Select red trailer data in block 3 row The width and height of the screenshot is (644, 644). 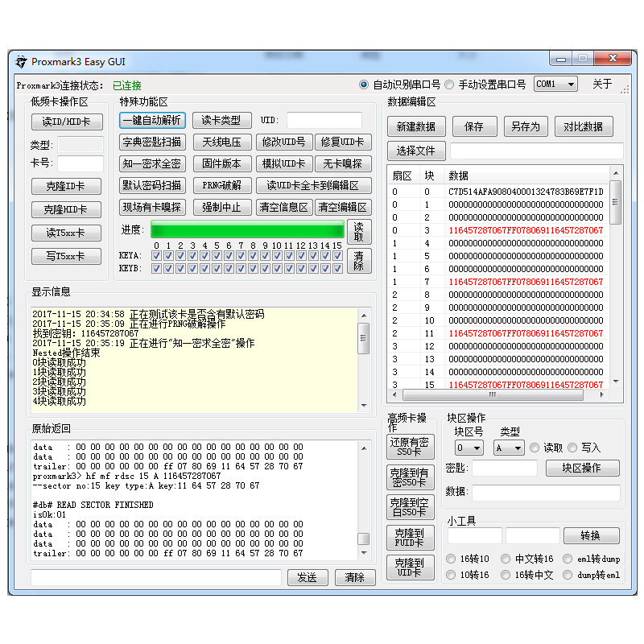click(526, 230)
